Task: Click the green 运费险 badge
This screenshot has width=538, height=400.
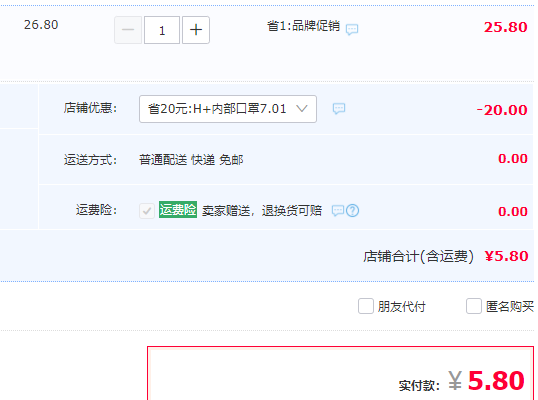Action: pos(178,210)
